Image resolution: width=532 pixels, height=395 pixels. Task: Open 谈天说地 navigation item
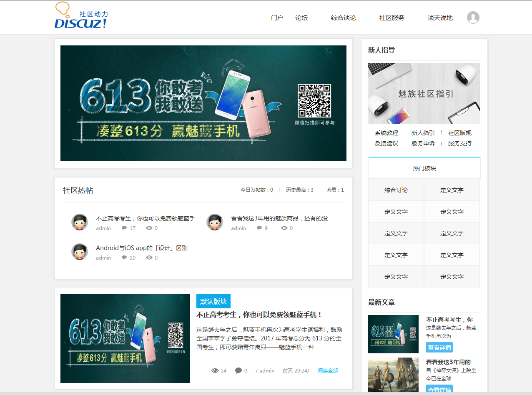(x=440, y=18)
